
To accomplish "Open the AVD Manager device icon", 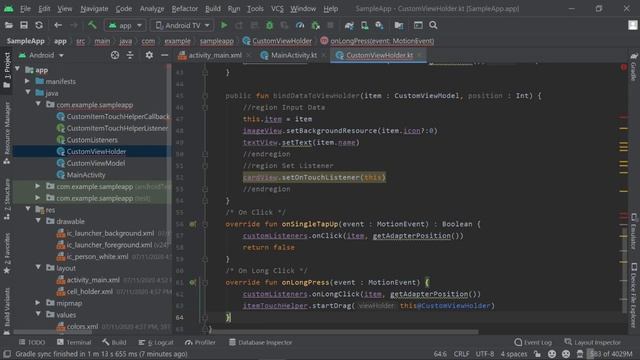I will pos(364,25).
